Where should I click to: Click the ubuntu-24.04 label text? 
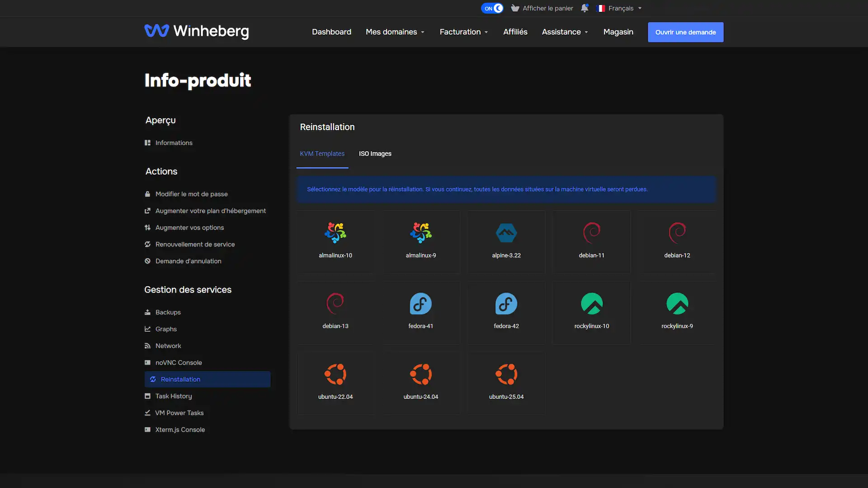point(421,397)
